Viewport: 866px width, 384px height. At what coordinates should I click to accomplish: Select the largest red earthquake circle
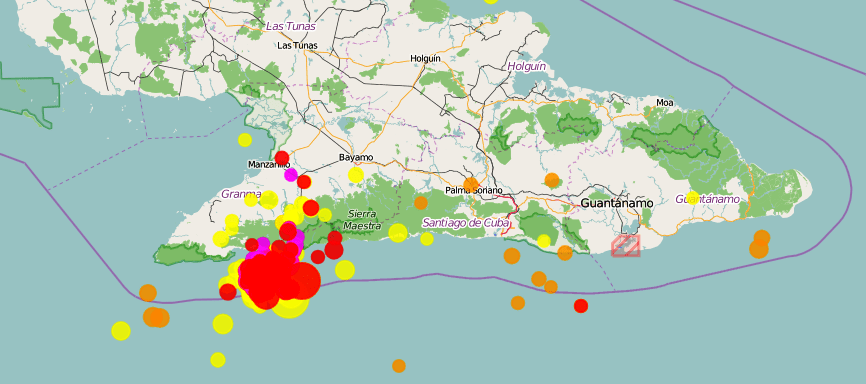tap(302, 281)
